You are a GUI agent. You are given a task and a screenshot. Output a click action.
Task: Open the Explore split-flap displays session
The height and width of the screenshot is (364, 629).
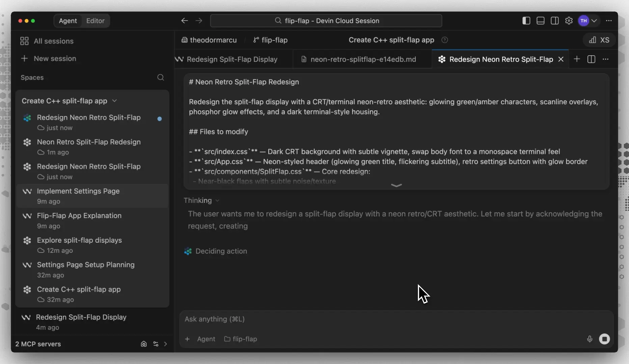[x=92, y=245]
